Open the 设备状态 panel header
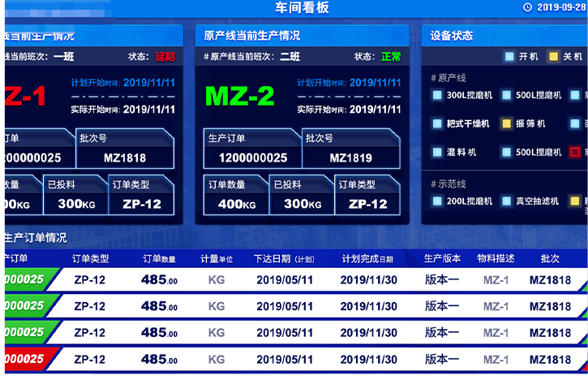Image resolution: width=588 pixels, height=376 pixels. coord(453,36)
